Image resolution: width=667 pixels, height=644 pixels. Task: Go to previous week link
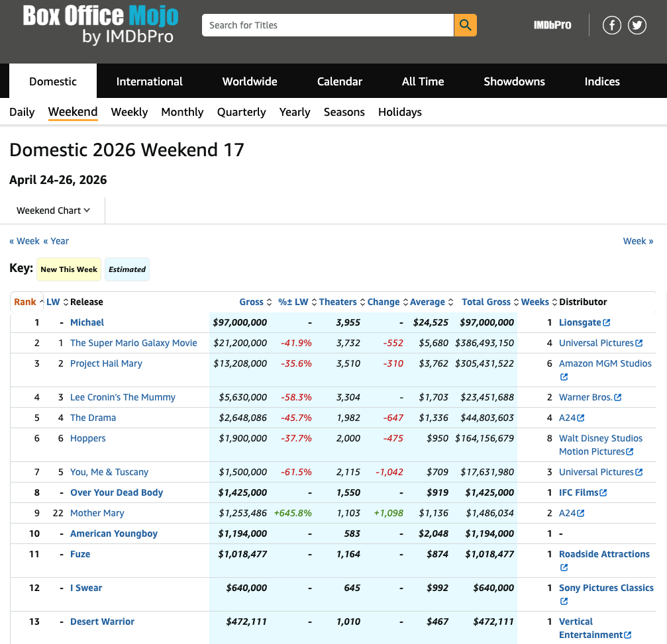coord(25,241)
